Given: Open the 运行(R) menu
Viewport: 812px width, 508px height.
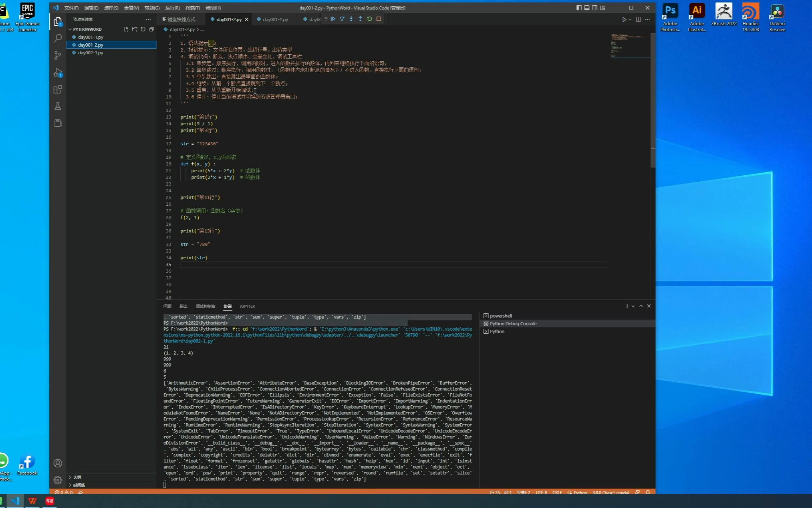Looking at the screenshot, I should (172, 8).
